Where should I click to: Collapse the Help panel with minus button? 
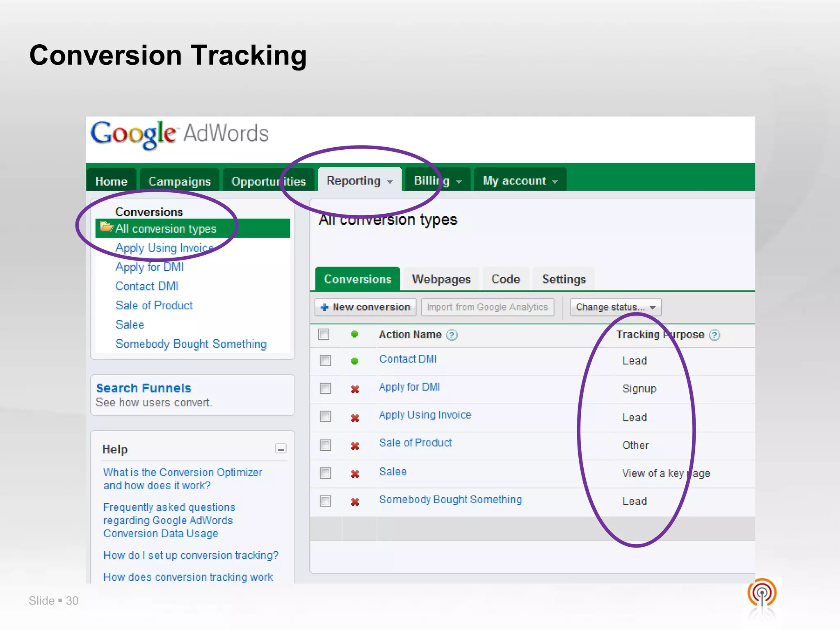click(x=281, y=449)
